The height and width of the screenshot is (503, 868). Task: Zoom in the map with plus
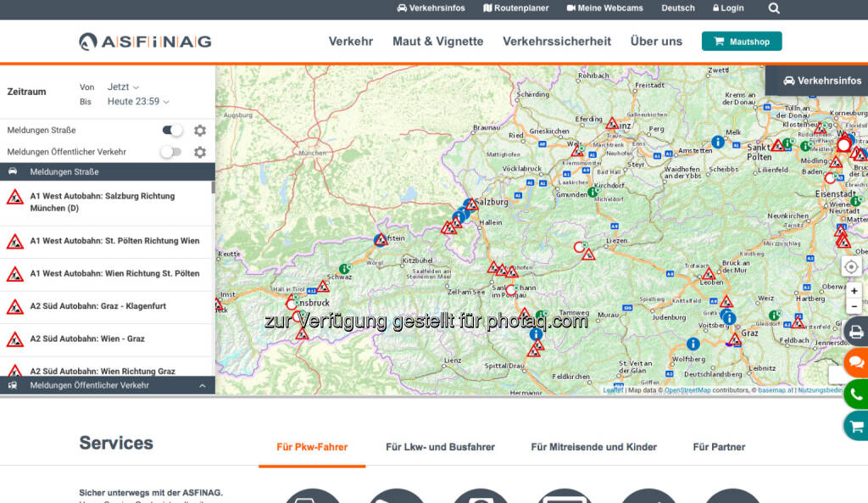click(x=854, y=291)
